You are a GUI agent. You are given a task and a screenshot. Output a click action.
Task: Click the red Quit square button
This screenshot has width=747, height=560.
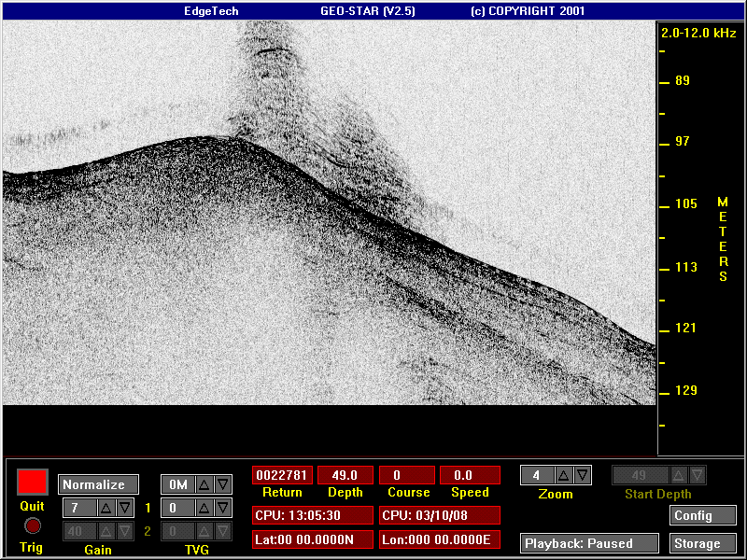pos(33,482)
